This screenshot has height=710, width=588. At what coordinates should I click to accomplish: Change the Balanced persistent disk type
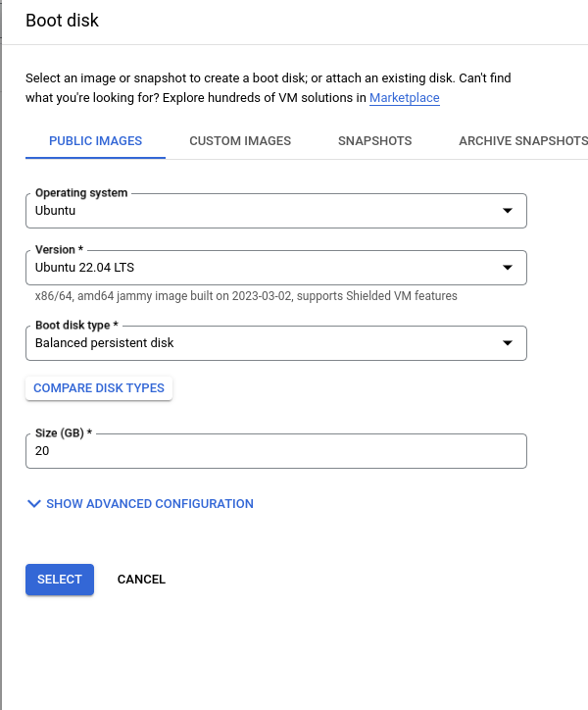[276, 343]
